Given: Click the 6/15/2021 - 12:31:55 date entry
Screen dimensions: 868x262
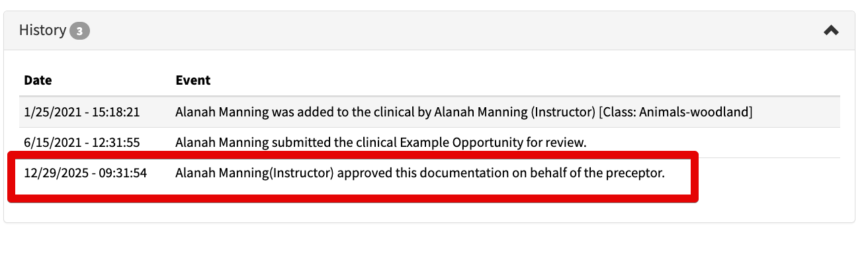Looking at the screenshot, I should [82, 142].
